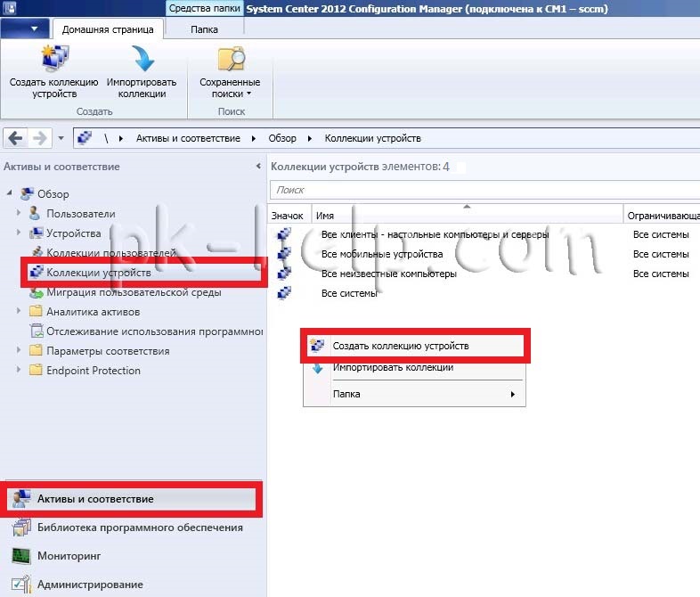Click the back navigation arrow
The image size is (700, 597).
coord(16,138)
